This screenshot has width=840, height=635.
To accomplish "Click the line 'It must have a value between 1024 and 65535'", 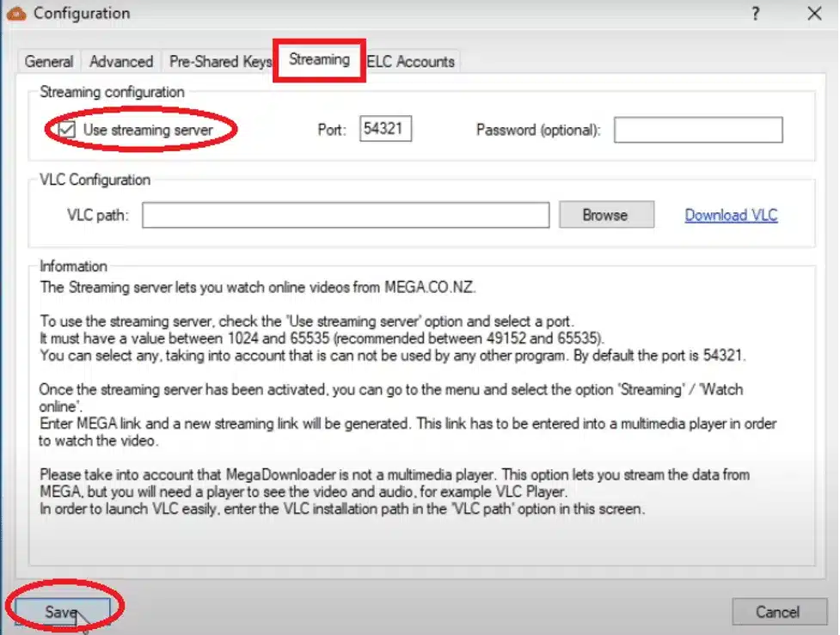I will tap(322, 339).
